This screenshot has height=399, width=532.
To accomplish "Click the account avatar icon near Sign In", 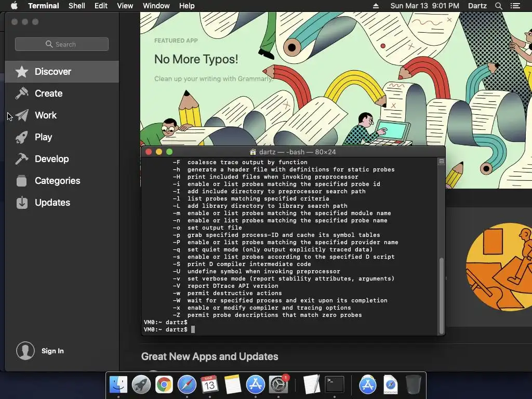I will pos(25,351).
